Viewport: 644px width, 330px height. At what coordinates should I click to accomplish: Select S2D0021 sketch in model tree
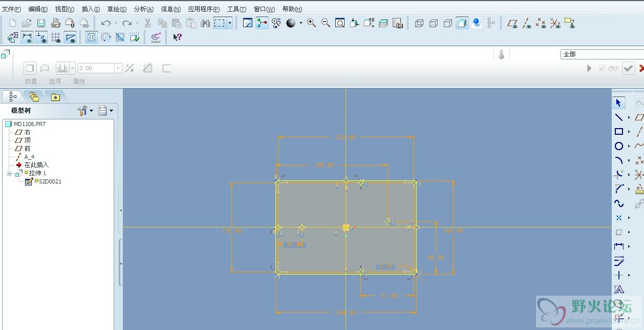click(x=43, y=181)
